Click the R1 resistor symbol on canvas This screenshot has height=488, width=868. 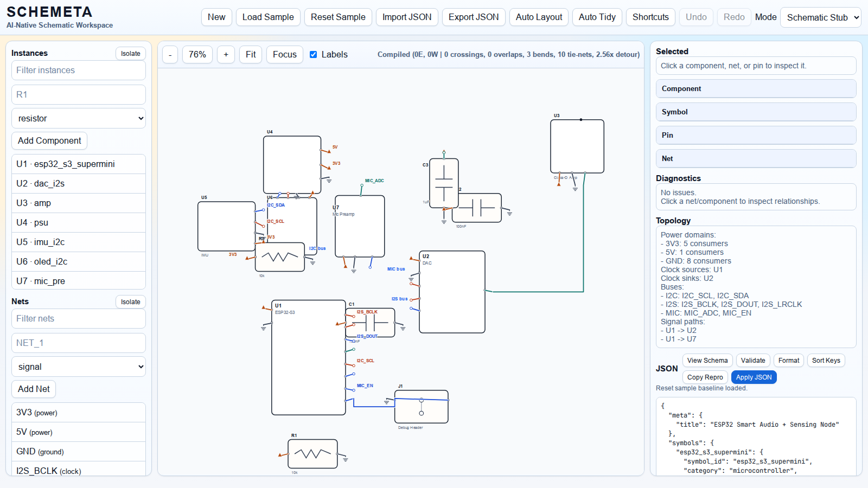pyautogui.click(x=312, y=454)
